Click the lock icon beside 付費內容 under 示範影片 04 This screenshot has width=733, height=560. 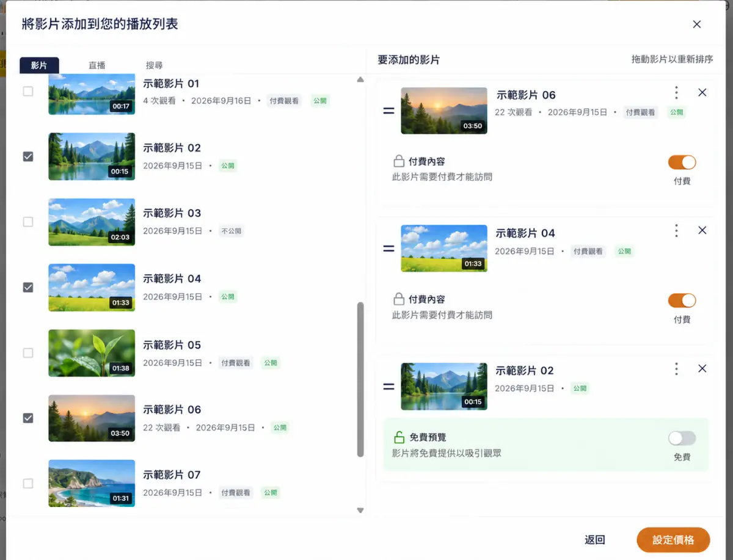399,300
